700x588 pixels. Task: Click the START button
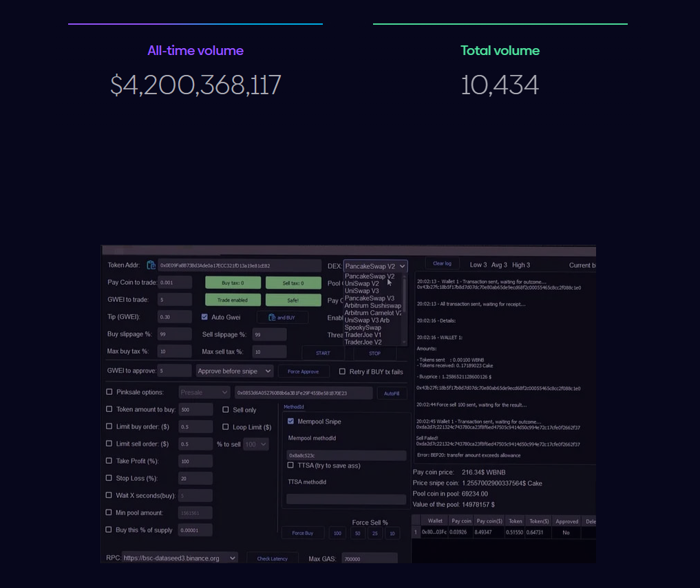click(x=323, y=353)
